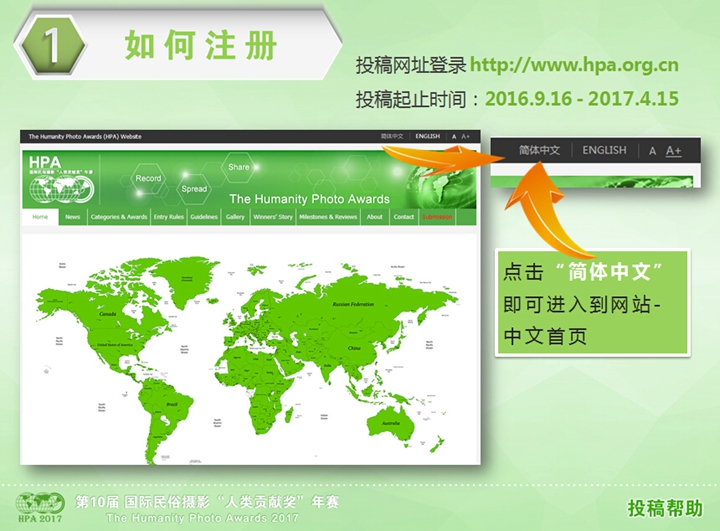This screenshot has height=531, width=720.
Task: Open the Winners' Story menu item
Action: click(x=273, y=217)
